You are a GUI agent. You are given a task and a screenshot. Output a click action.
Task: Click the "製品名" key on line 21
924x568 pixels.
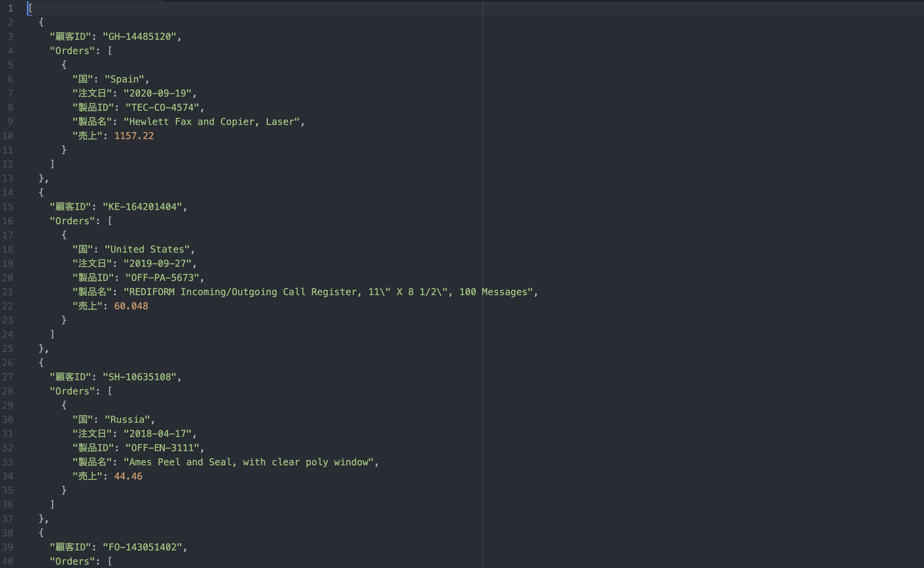point(92,292)
